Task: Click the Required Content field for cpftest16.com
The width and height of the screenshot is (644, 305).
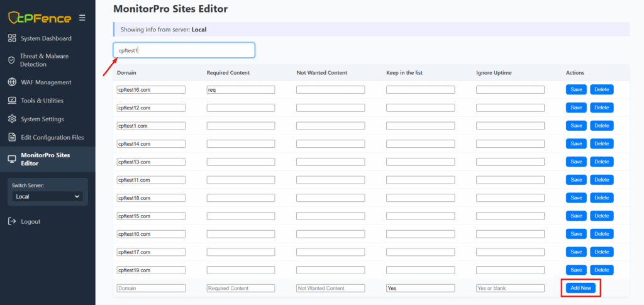Action: click(x=240, y=90)
